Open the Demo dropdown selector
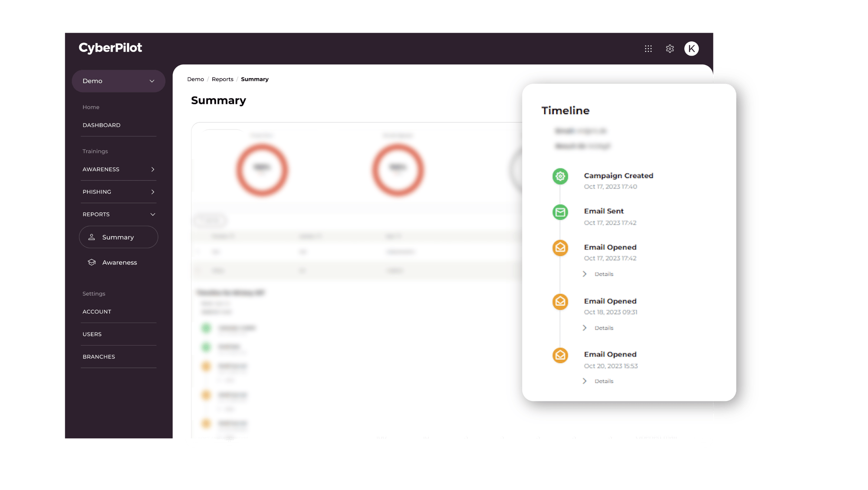The height and width of the screenshot is (490, 868). (118, 80)
